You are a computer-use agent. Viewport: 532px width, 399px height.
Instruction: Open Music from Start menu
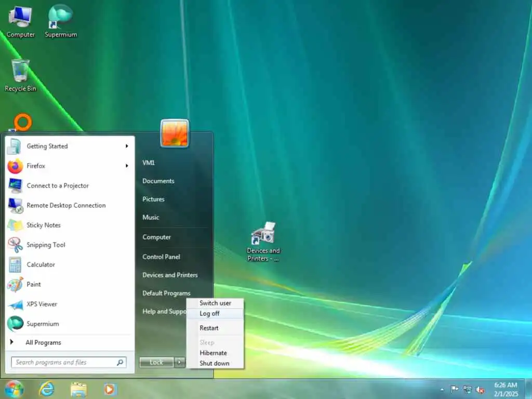click(x=151, y=217)
